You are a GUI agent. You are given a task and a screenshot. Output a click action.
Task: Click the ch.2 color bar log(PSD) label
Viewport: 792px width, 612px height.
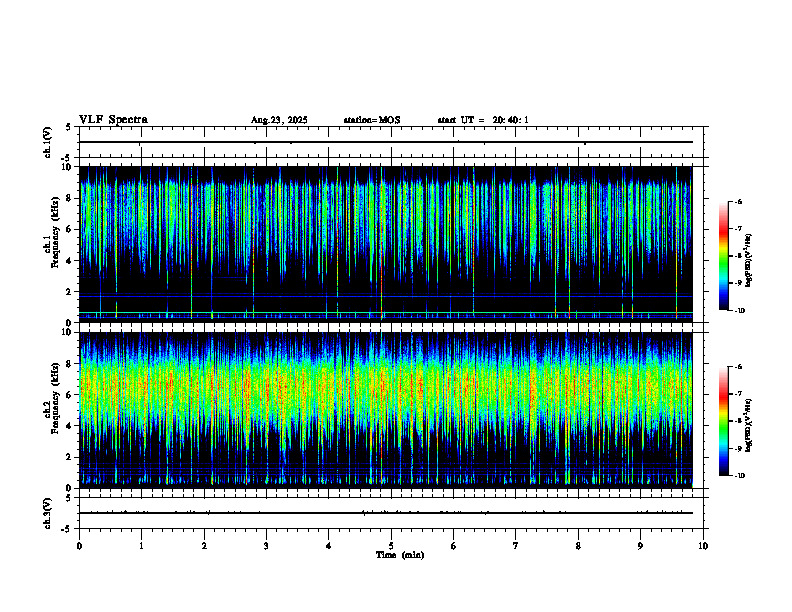749,424
